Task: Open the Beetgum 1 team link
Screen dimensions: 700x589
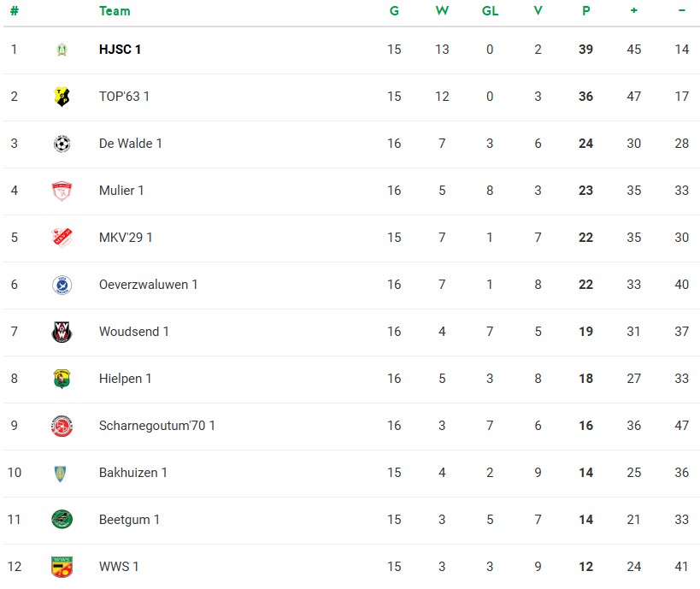Action: 129,520
